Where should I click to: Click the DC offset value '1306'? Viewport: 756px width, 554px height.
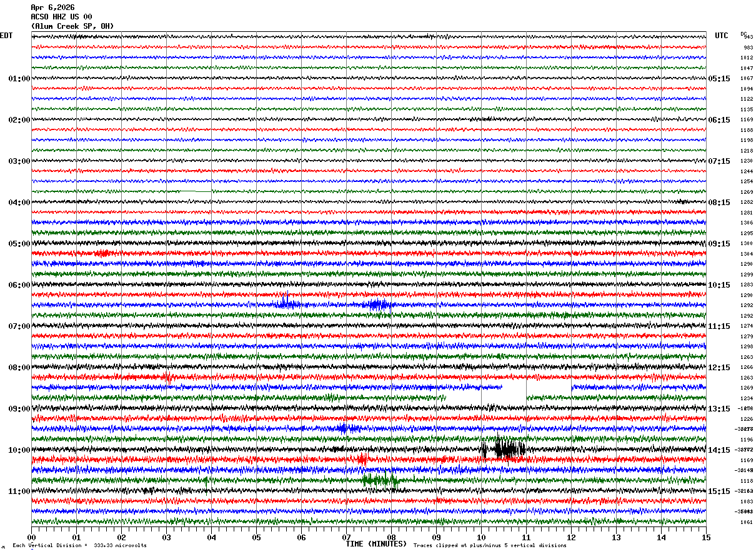[x=747, y=223]
